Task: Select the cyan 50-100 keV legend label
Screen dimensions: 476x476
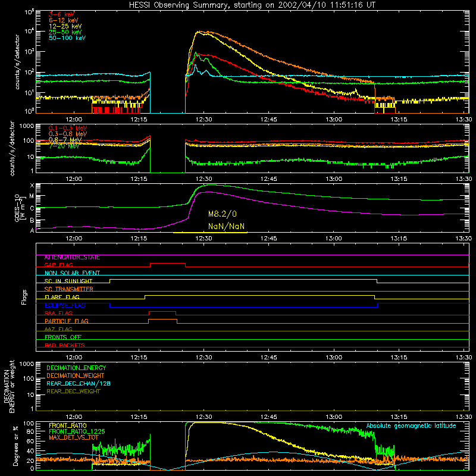Action: coord(67,38)
